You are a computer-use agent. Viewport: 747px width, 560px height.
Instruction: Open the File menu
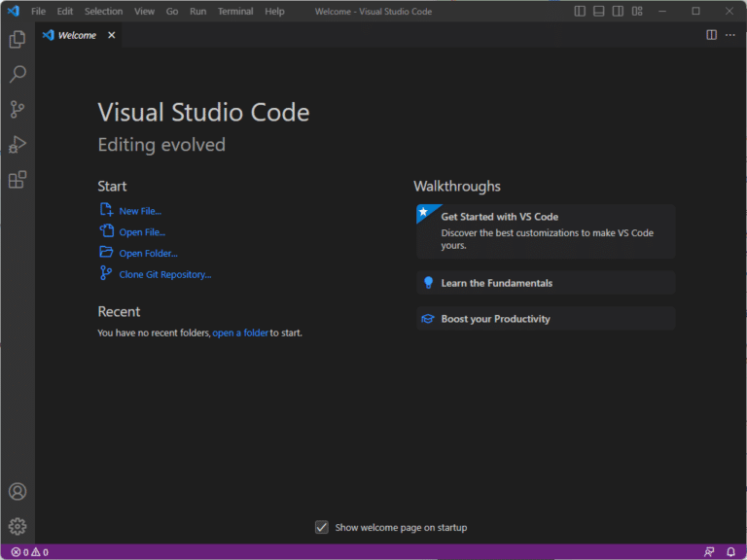[x=39, y=12]
